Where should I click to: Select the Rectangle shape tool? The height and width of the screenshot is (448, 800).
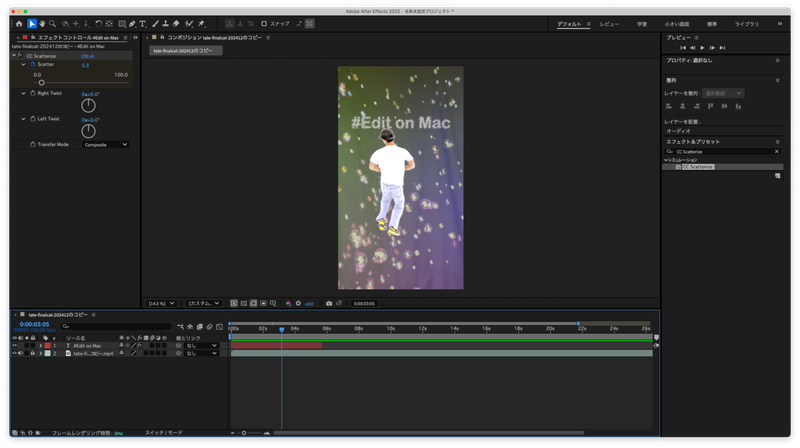(122, 23)
